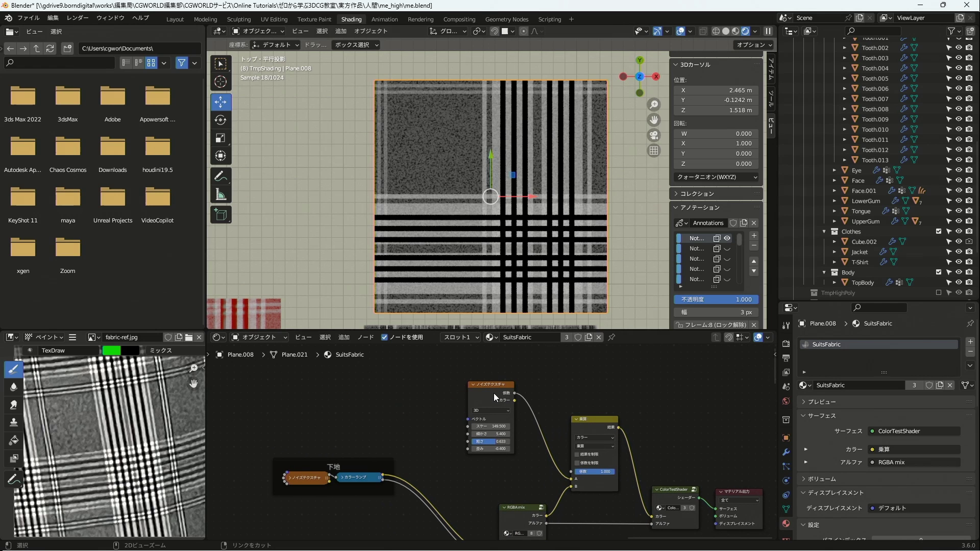Click the オプション button in the viewport header
980x551 pixels.
(x=754, y=45)
